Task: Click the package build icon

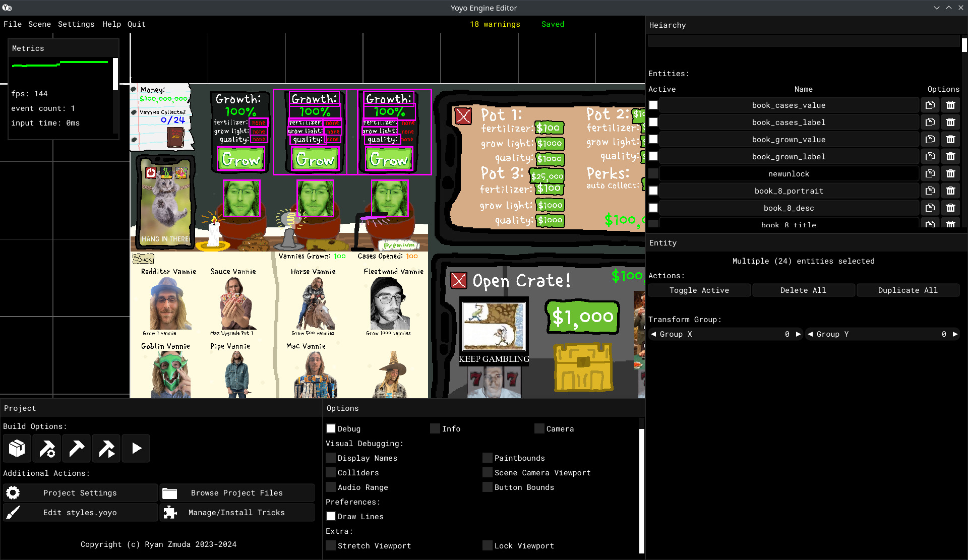Action: pyautogui.click(x=17, y=448)
